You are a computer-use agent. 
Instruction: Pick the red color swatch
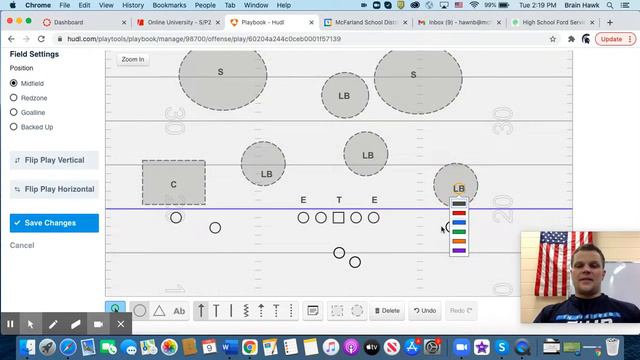point(459,213)
